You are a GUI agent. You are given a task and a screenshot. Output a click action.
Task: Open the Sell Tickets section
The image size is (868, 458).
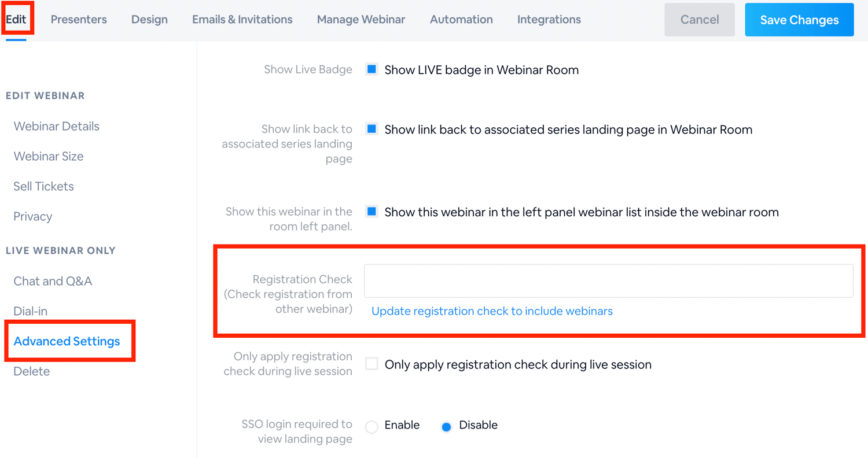[x=43, y=186]
